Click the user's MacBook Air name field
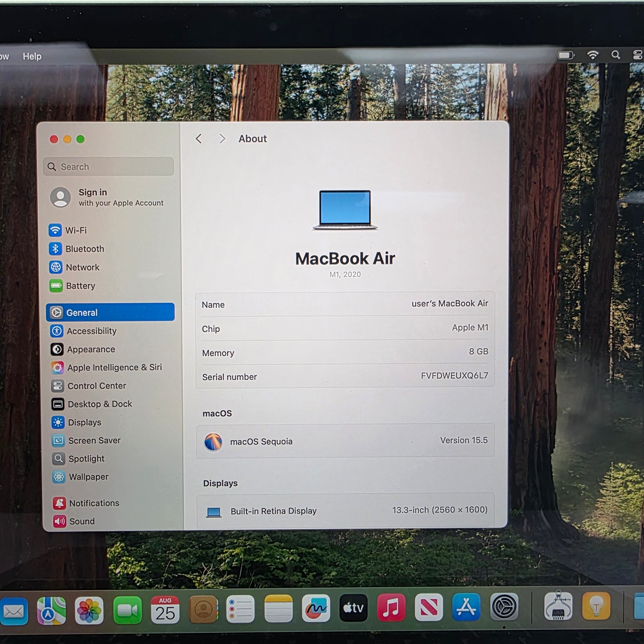This screenshot has width=644, height=644. [x=450, y=304]
